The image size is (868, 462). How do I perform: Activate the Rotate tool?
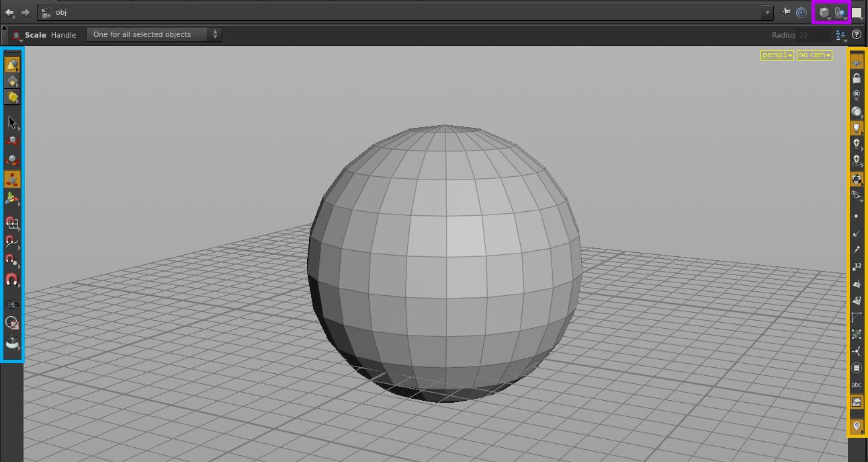click(x=12, y=160)
